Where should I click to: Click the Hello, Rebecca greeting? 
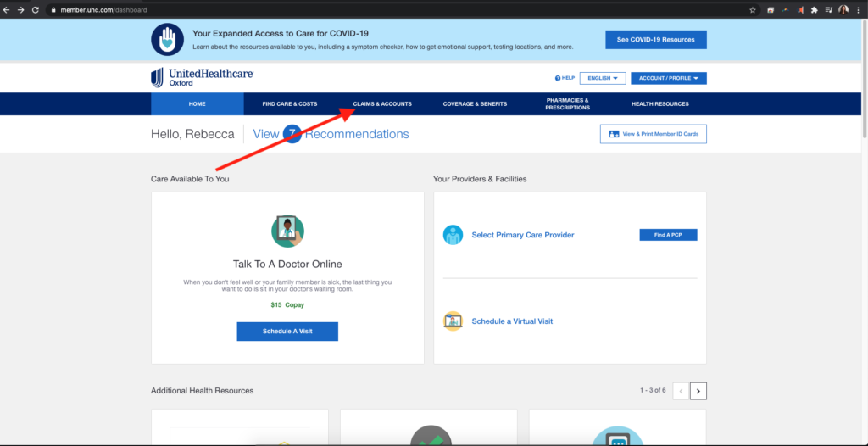pos(192,134)
